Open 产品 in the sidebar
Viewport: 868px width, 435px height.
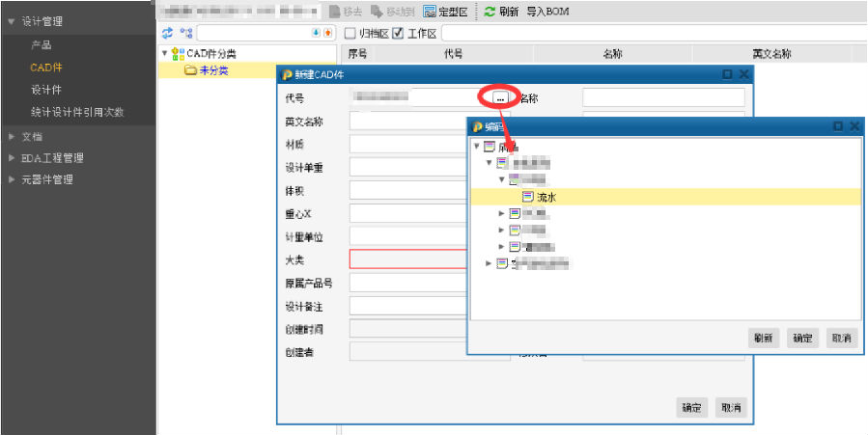tap(41, 45)
